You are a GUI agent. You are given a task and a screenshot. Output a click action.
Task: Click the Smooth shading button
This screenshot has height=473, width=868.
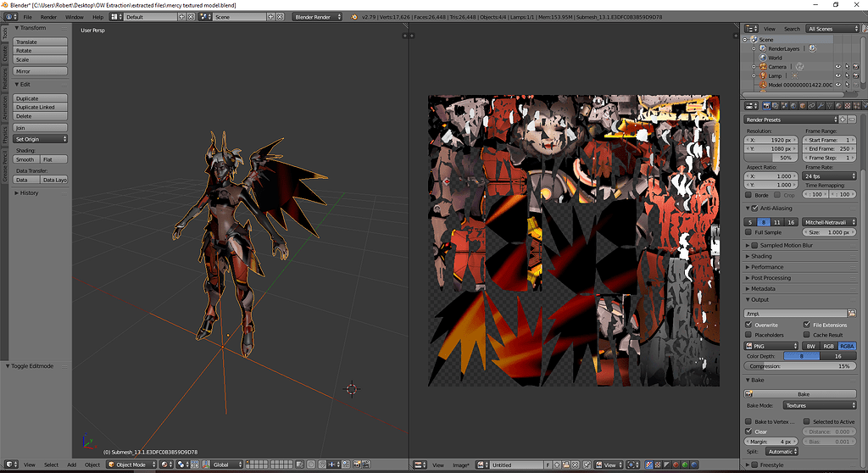pyautogui.click(x=26, y=159)
